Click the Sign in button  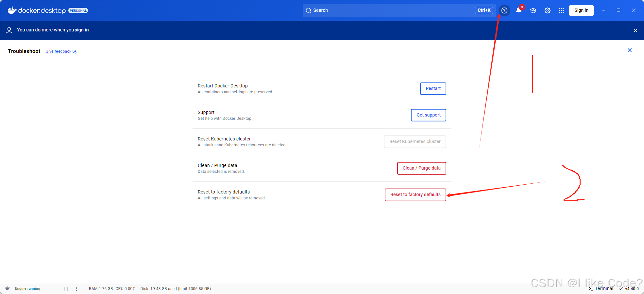(581, 10)
